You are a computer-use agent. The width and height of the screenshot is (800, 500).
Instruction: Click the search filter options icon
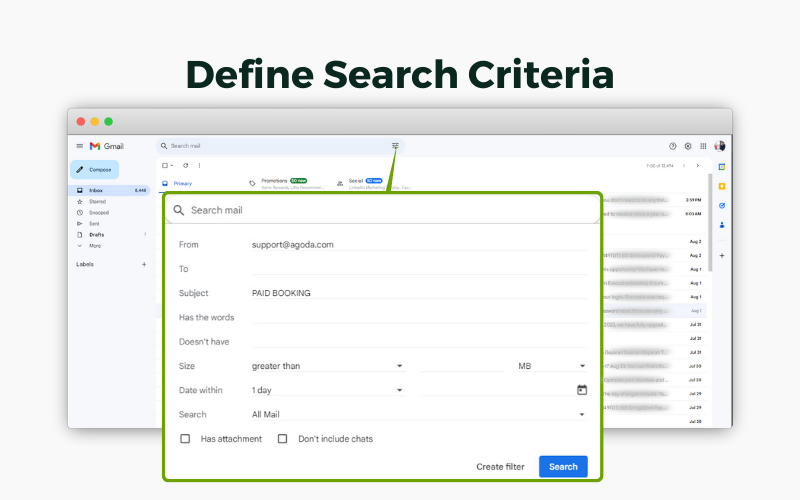point(395,146)
